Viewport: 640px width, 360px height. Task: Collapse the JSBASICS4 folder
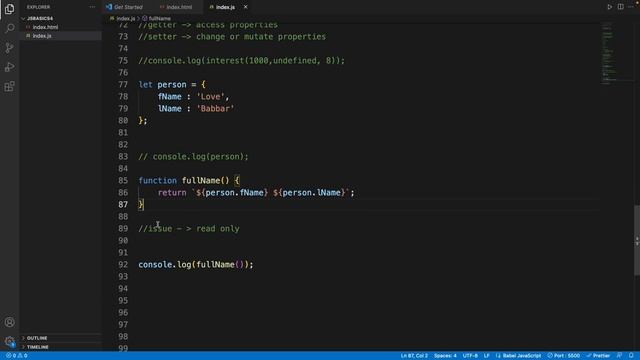(x=40, y=18)
